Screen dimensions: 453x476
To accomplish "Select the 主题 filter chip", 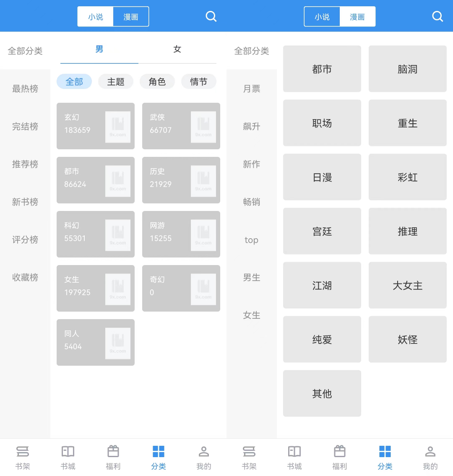I will (x=116, y=82).
